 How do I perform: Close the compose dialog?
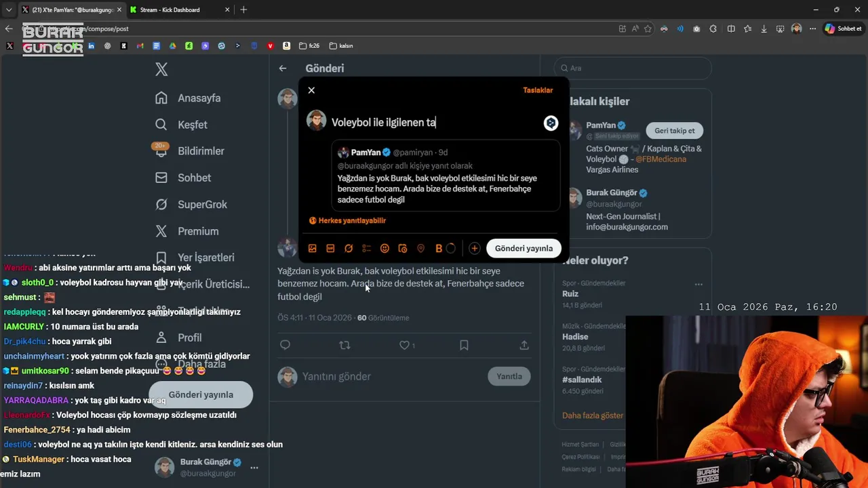click(x=311, y=90)
